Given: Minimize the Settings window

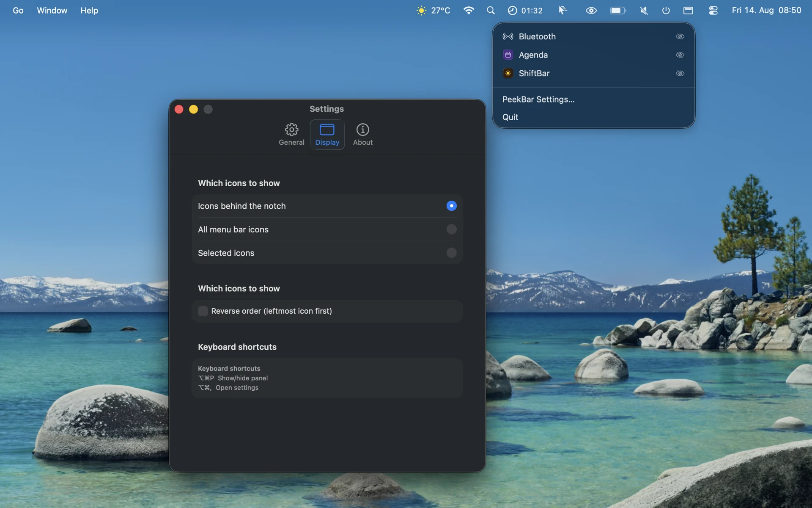Looking at the screenshot, I should tap(193, 109).
